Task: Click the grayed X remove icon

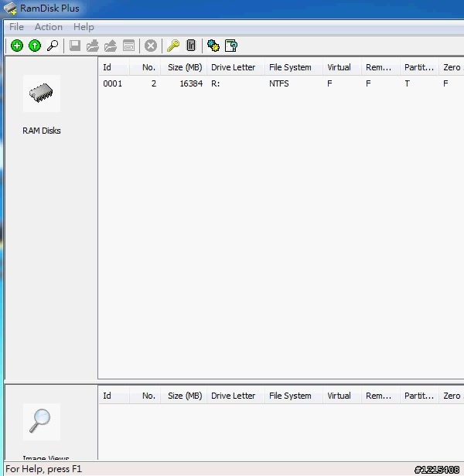Action: (151, 46)
